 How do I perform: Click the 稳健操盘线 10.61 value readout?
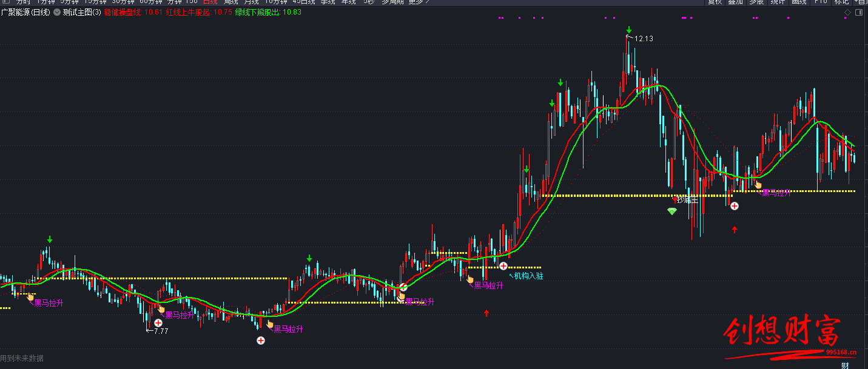pos(133,12)
